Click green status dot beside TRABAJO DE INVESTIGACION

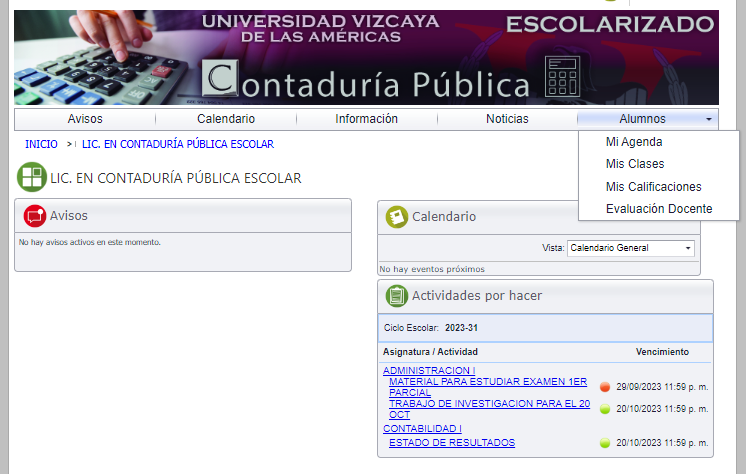[605, 409]
